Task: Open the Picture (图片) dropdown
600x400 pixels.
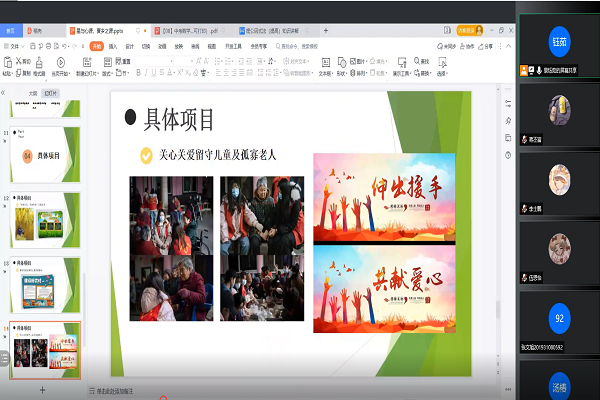Action: pyautogui.click(x=358, y=61)
